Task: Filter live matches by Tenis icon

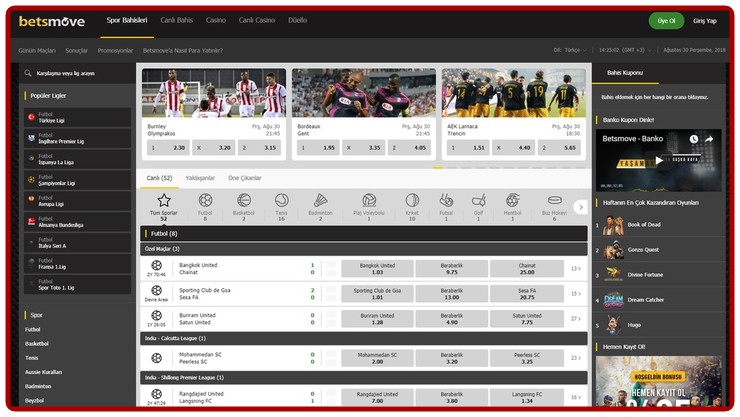Action: (x=281, y=200)
